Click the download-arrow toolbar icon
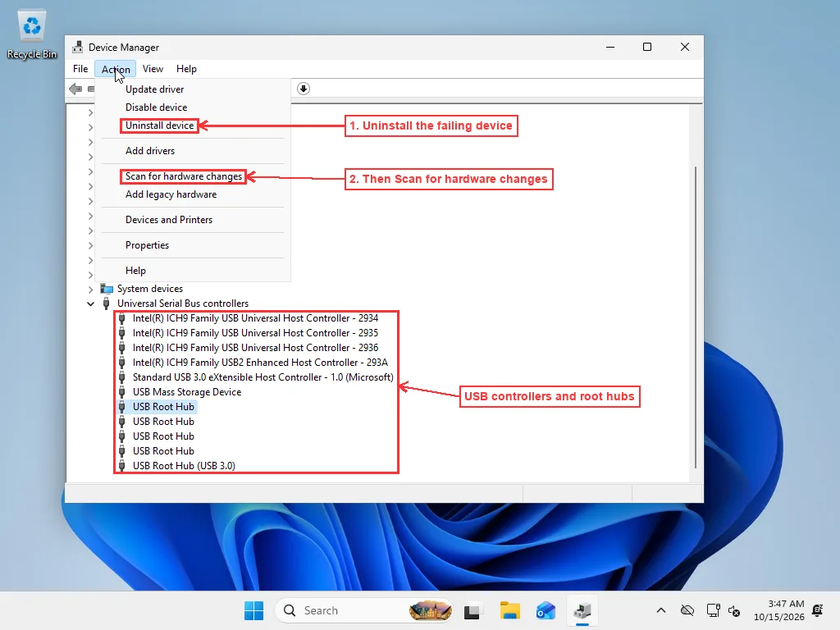This screenshot has width=840, height=630. [304, 89]
